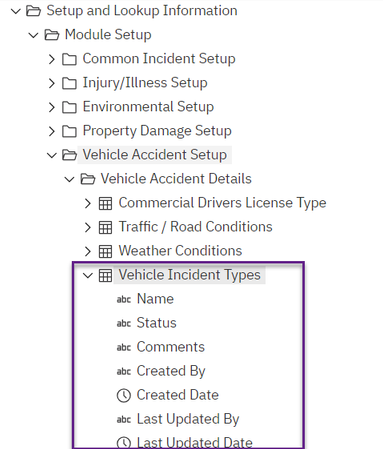The width and height of the screenshot is (383, 449).
Task: Click the table icon beside Commercial Drivers License Type
Action: coord(105,203)
